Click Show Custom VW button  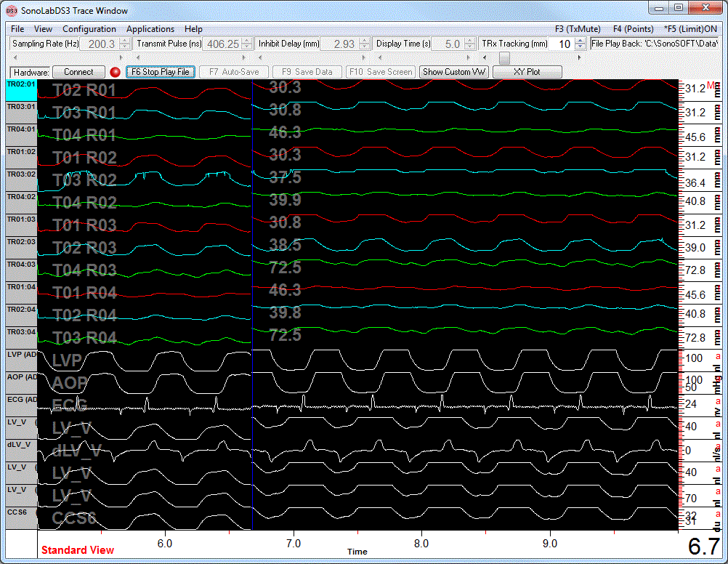(x=454, y=72)
